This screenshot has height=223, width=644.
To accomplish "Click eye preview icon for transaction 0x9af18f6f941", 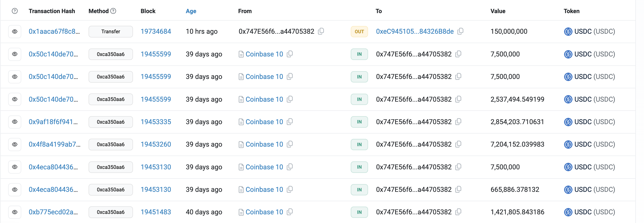I will tap(15, 122).
